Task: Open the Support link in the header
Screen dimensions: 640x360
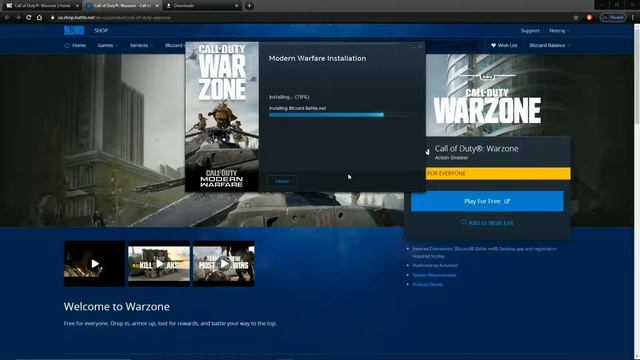Action: click(x=530, y=31)
